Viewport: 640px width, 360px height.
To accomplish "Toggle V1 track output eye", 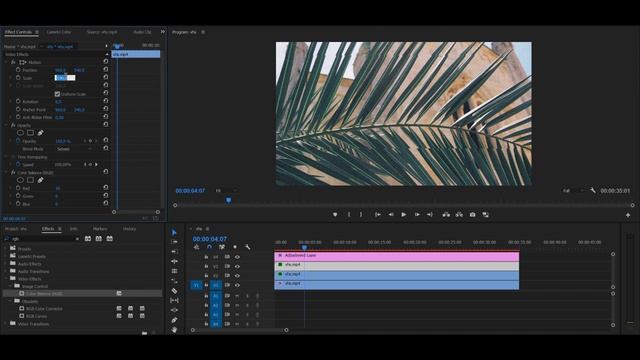I will [x=237, y=285].
